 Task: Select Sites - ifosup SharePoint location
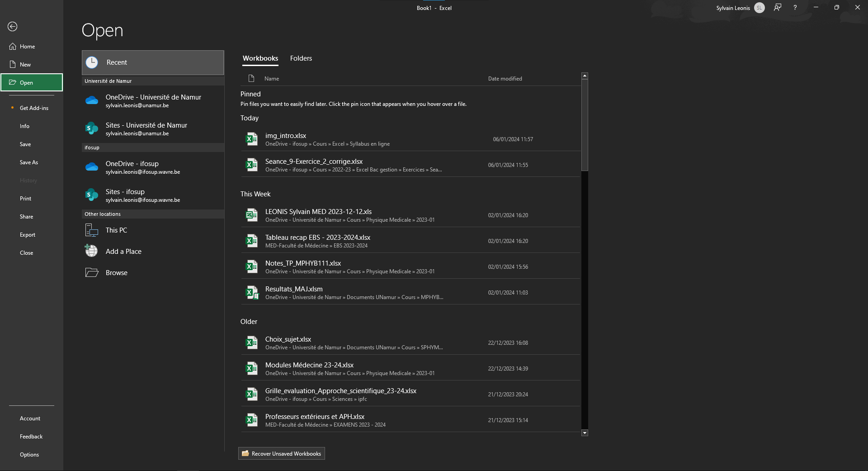pyautogui.click(x=153, y=195)
